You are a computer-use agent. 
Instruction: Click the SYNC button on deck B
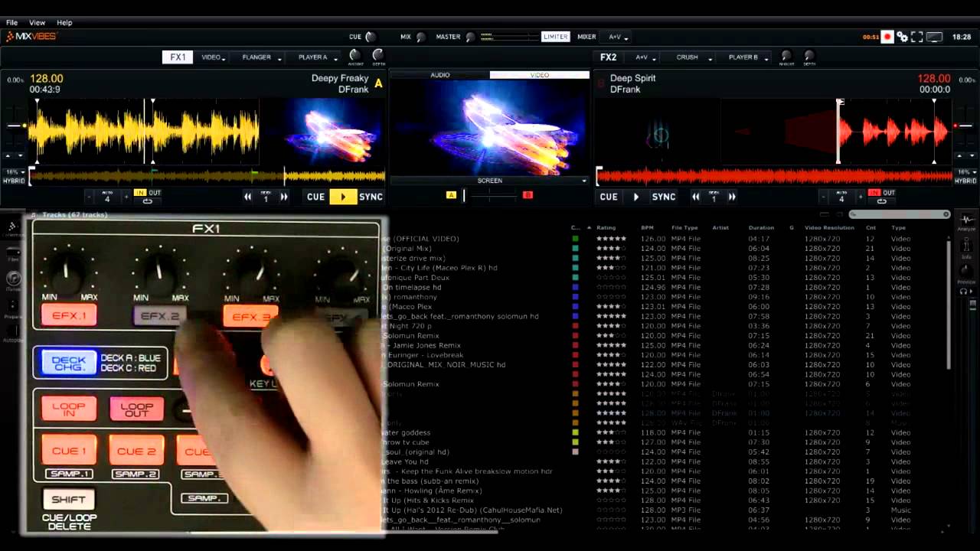click(664, 197)
